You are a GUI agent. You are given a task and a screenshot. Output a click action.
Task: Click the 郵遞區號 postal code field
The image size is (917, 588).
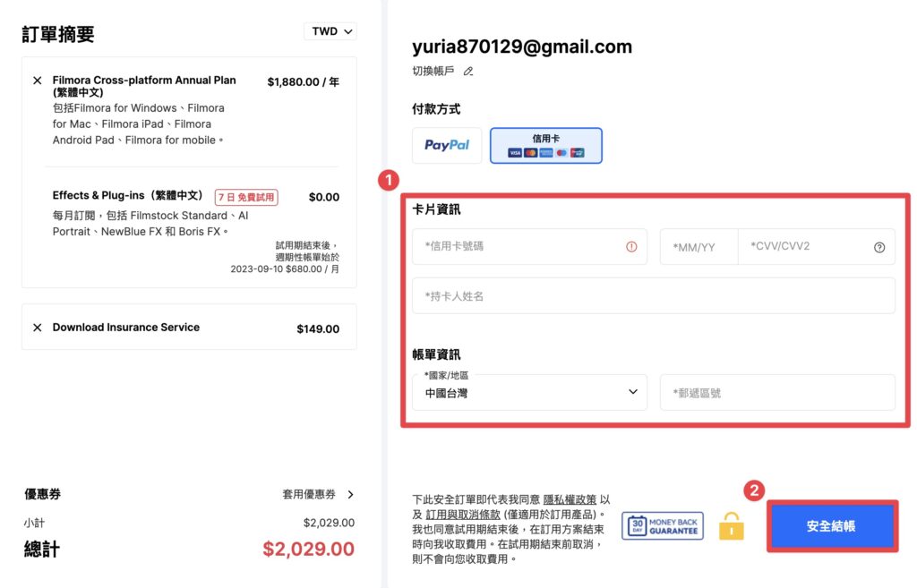click(x=778, y=392)
